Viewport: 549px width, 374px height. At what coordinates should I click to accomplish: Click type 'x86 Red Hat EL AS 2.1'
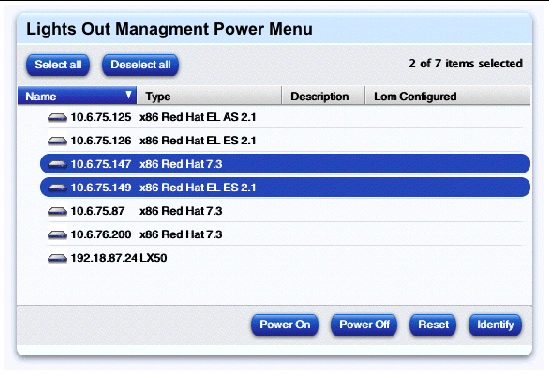pos(197,117)
